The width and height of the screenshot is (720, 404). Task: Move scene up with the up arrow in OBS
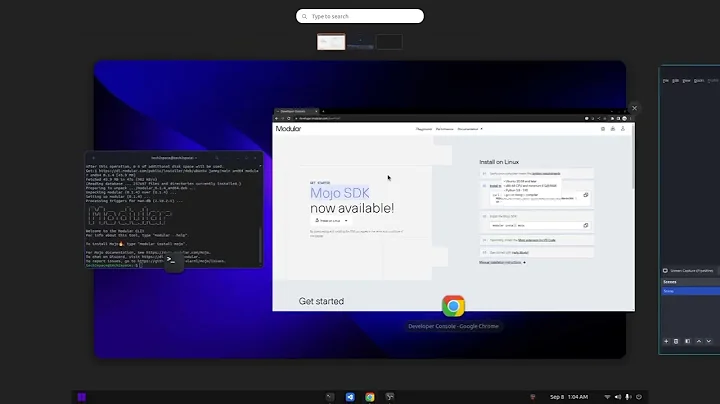click(699, 341)
